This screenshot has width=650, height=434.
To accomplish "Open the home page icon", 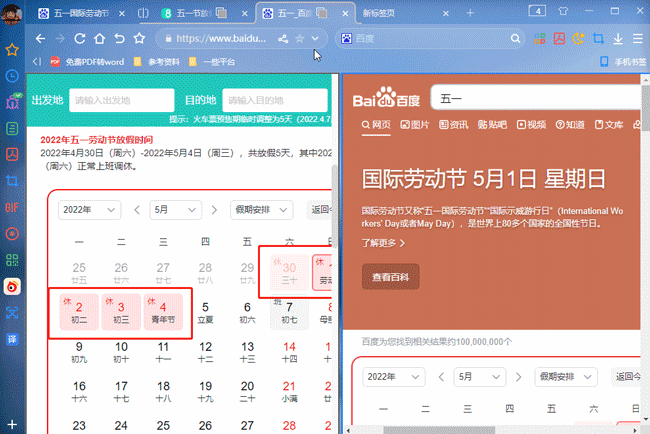I will [x=99, y=39].
